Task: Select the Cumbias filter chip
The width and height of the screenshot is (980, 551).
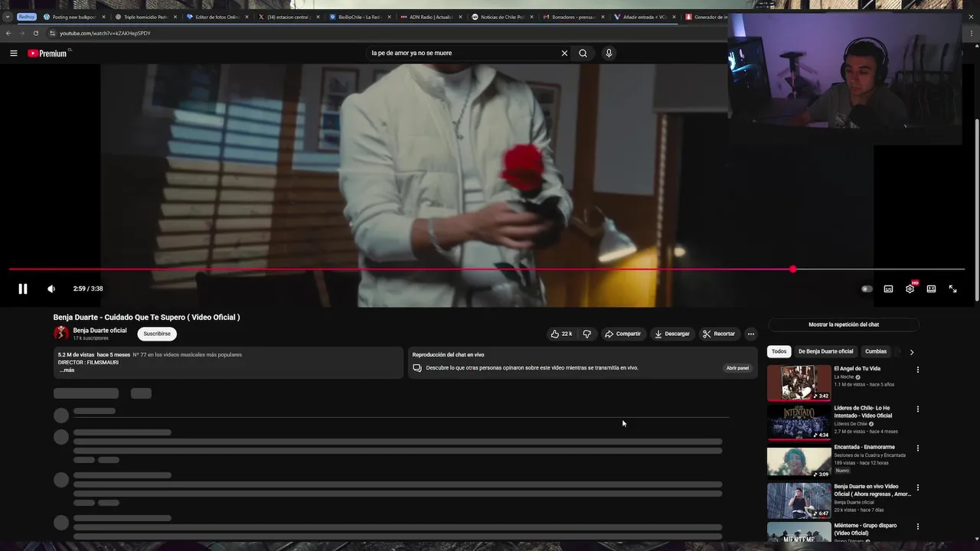Action: pos(875,351)
